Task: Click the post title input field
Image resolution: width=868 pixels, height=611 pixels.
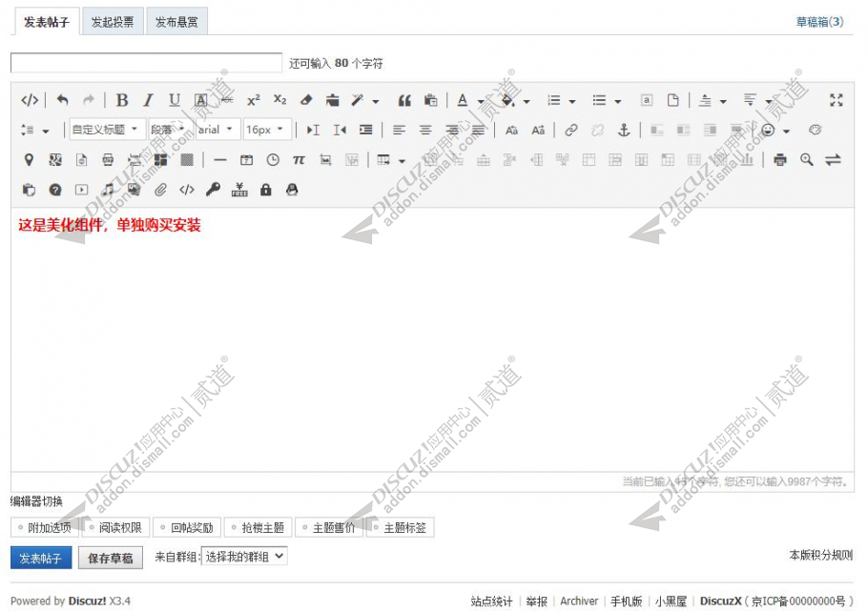Action: [x=146, y=63]
